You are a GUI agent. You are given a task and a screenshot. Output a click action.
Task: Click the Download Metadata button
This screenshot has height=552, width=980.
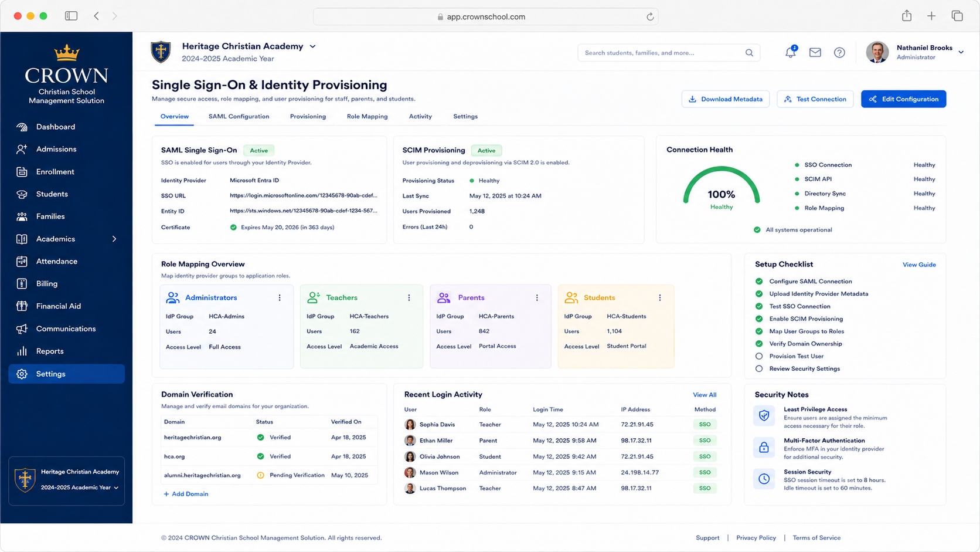[x=726, y=99]
